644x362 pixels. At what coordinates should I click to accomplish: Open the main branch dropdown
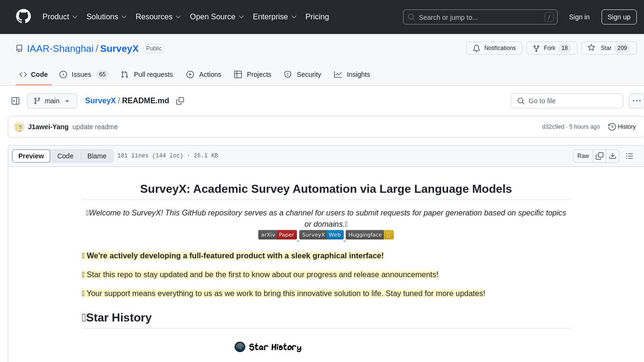coord(52,101)
